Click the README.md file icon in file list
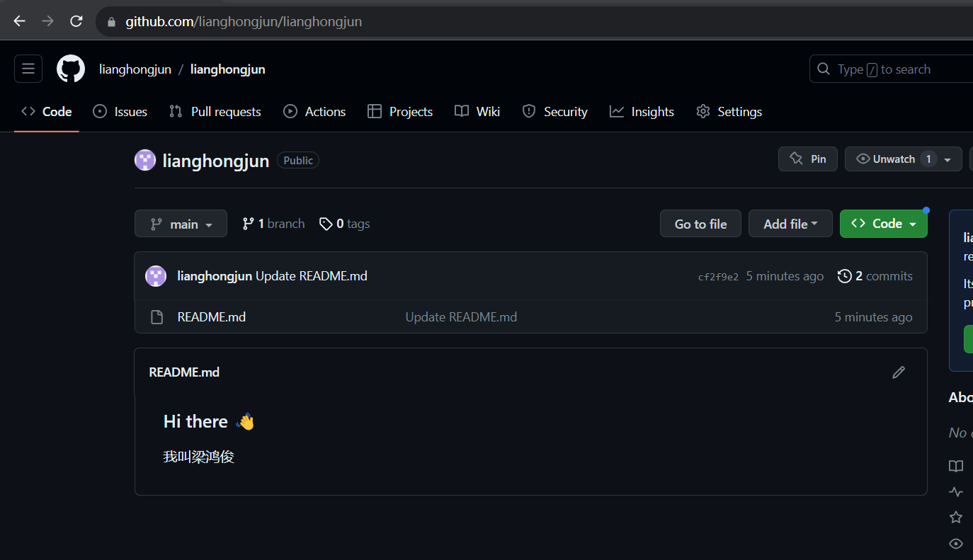 coord(157,317)
